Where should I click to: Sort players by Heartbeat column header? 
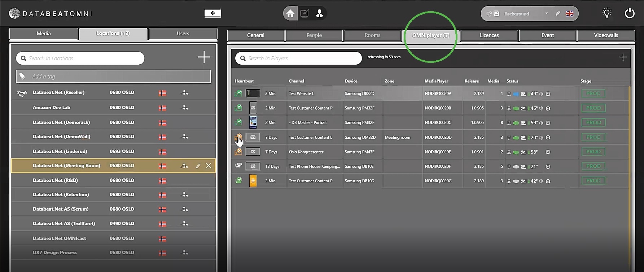244,81
